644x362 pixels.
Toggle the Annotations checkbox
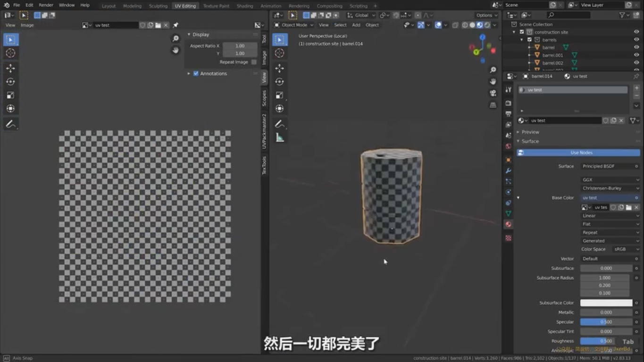coord(196,74)
